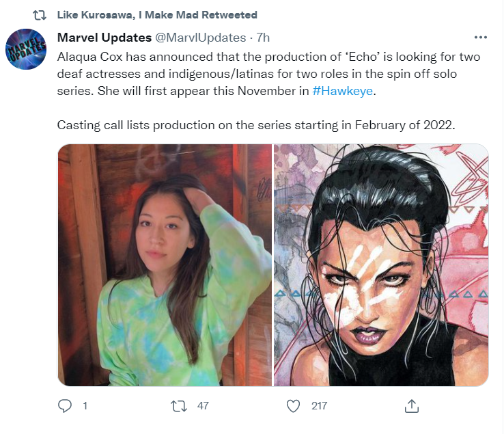Open the comic illustration of Echo
Viewport: 504px width, 434px height.
click(x=381, y=265)
